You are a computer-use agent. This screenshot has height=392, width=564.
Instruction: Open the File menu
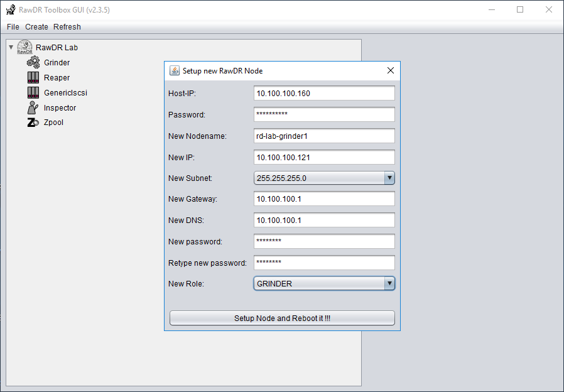click(13, 27)
